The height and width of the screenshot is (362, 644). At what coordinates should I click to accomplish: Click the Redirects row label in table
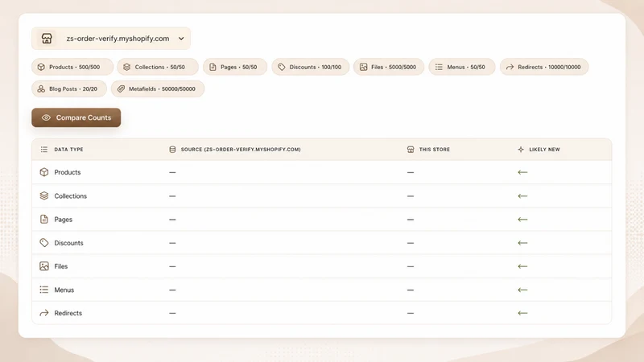[x=68, y=313]
